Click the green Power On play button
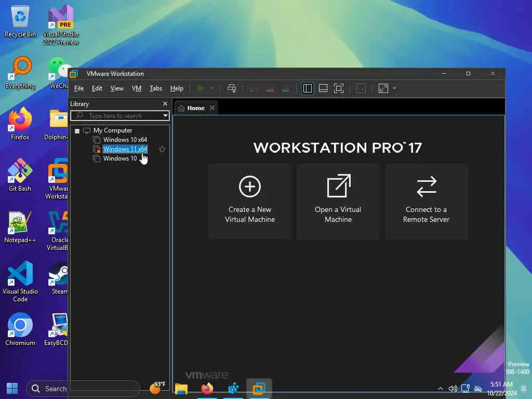The height and width of the screenshot is (399, 532). tap(200, 88)
